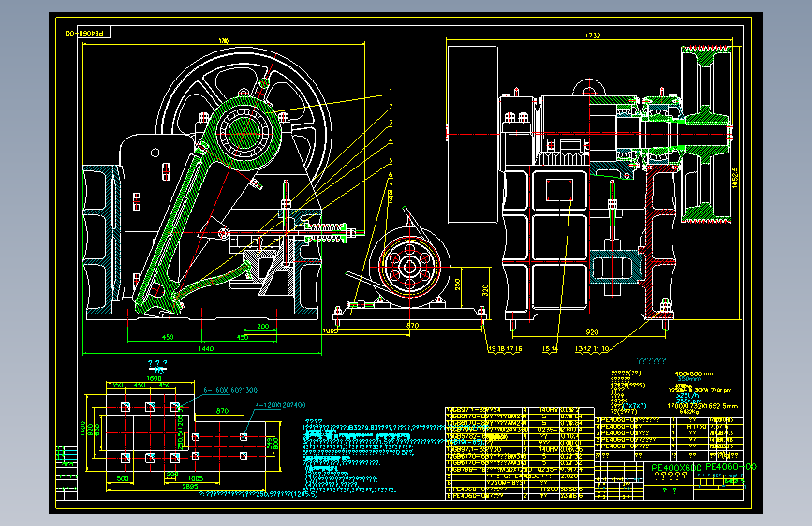Viewport: 812px width, 526px height.
Task: Click part callout number 3 on the leader line
Action: (x=391, y=124)
